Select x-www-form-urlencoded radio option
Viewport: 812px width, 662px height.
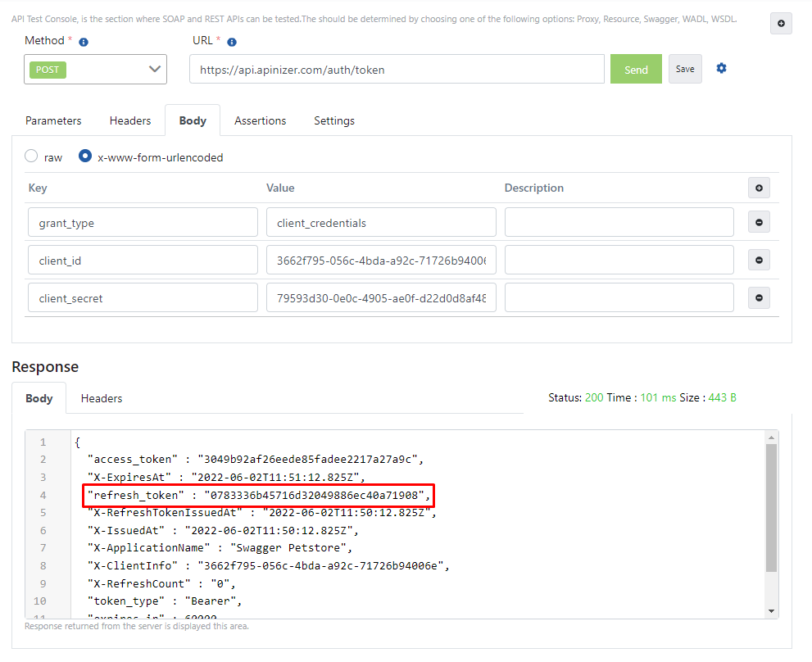click(x=85, y=156)
